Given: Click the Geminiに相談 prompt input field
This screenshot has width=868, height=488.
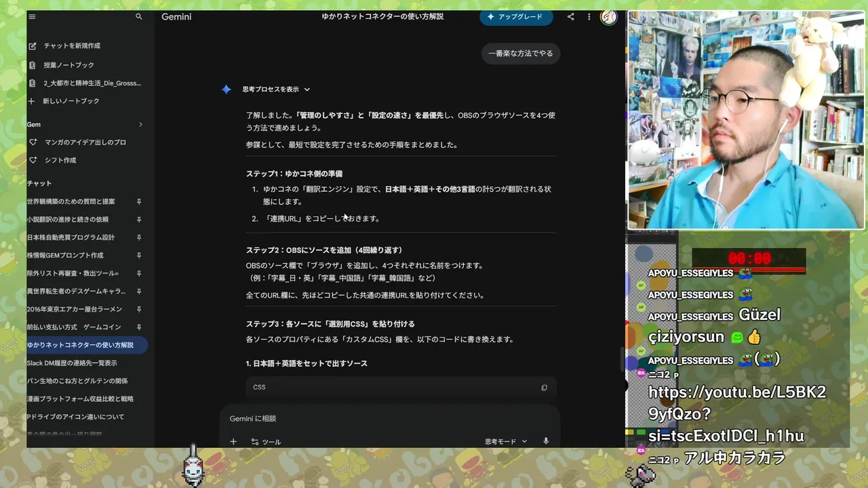Looking at the screenshot, I should coord(389,419).
